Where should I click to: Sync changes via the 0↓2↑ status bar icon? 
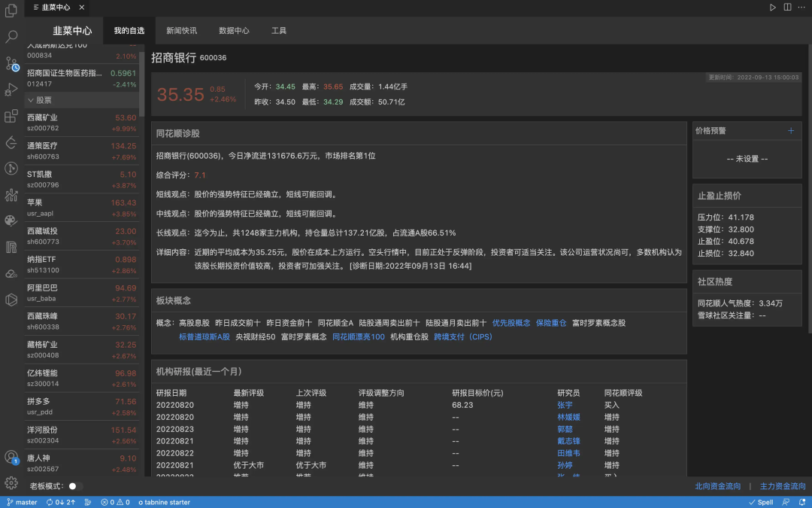(60, 501)
